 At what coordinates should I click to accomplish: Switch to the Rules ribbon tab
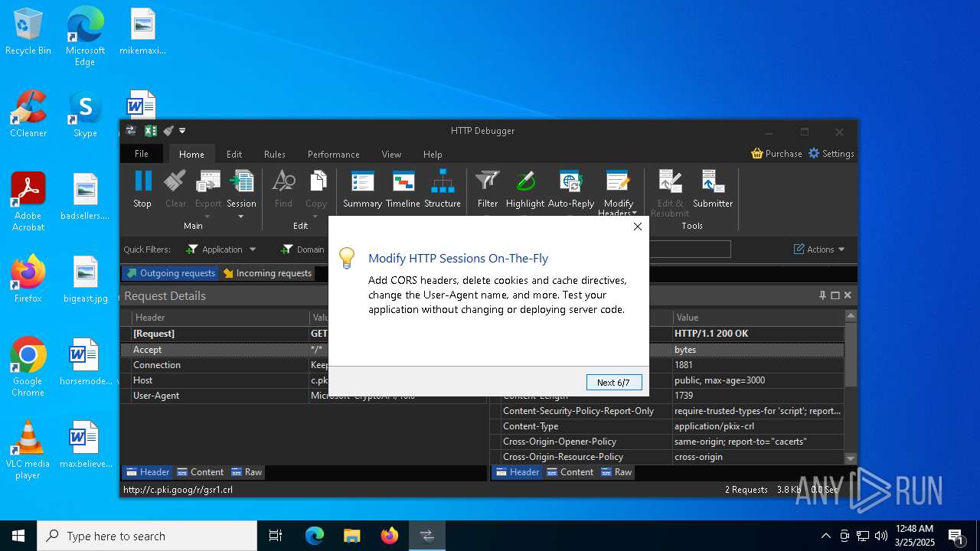pyautogui.click(x=275, y=154)
